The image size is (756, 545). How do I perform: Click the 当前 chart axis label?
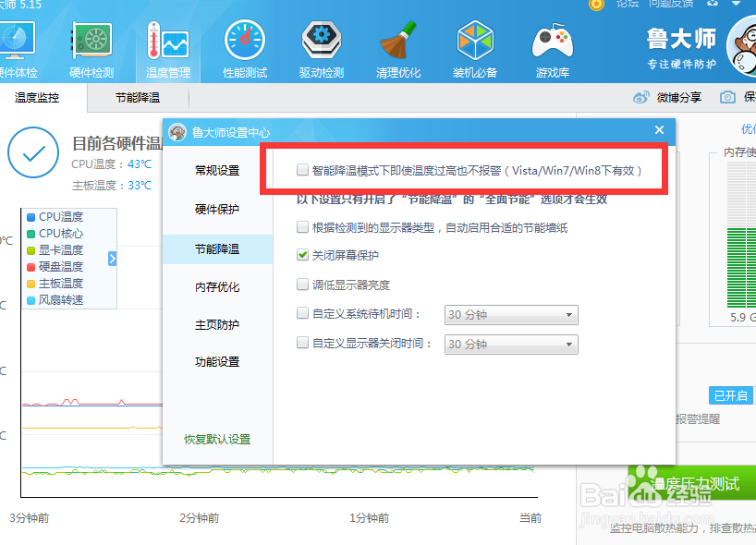pyautogui.click(x=530, y=518)
